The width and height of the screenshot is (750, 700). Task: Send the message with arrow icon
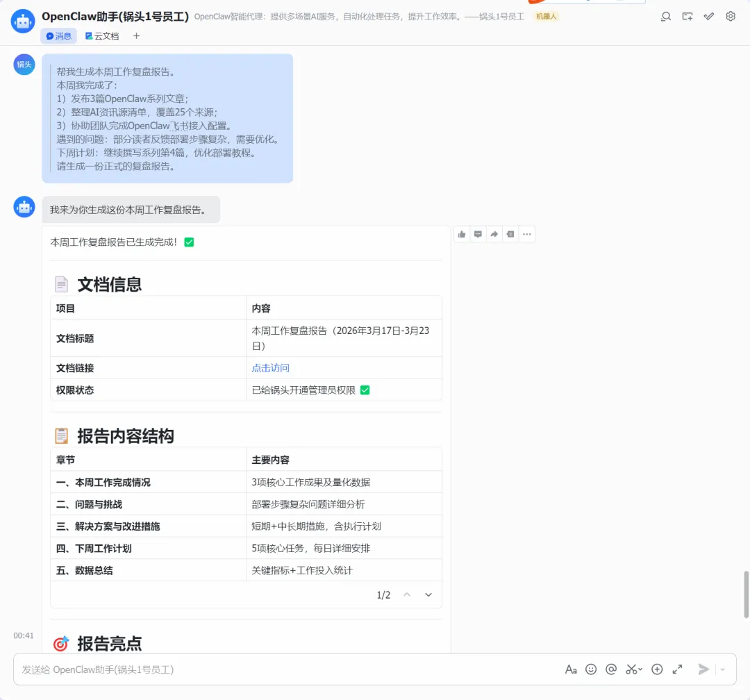pos(703,669)
